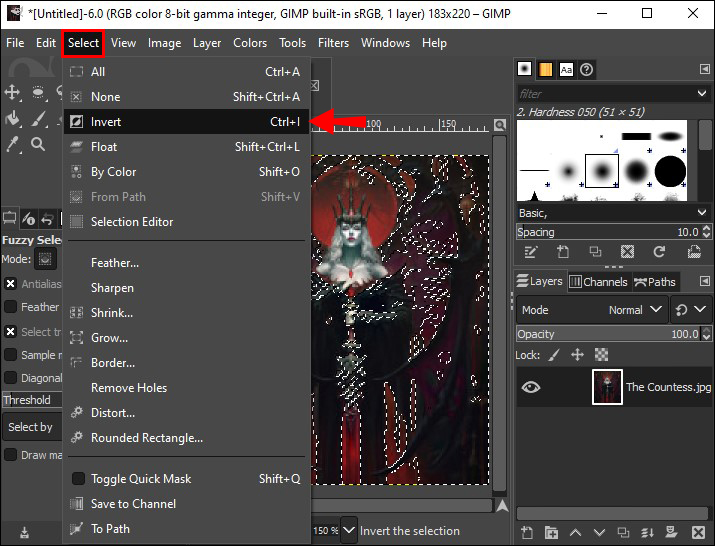This screenshot has height=546, width=715.
Task: Hide The Countess.jpg layer with eye icon
Action: point(531,387)
